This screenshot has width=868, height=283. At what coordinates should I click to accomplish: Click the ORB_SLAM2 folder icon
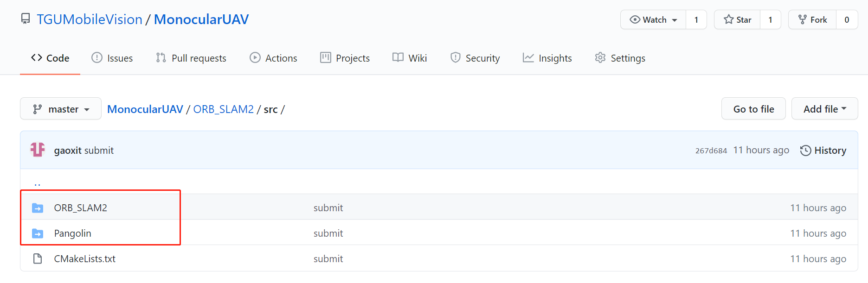[x=38, y=208]
